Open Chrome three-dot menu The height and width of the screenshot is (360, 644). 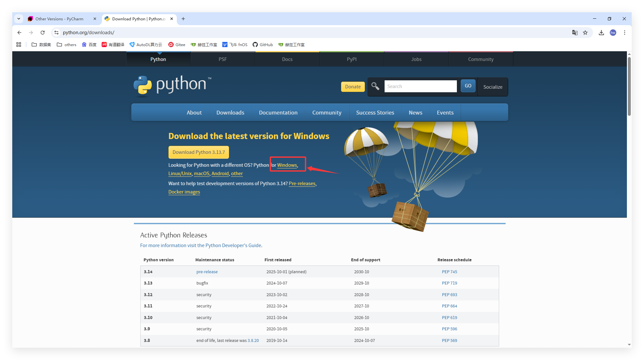coord(625,33)
